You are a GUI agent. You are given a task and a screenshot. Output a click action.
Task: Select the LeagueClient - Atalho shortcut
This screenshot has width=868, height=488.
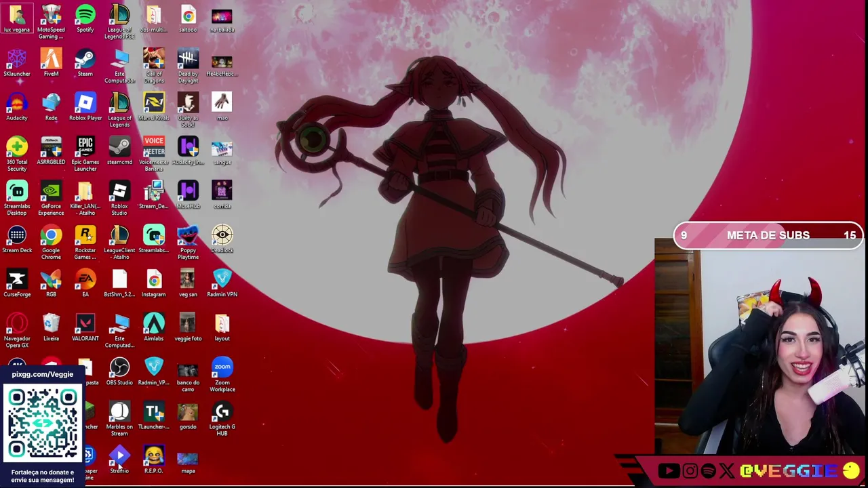click(119, 242)
